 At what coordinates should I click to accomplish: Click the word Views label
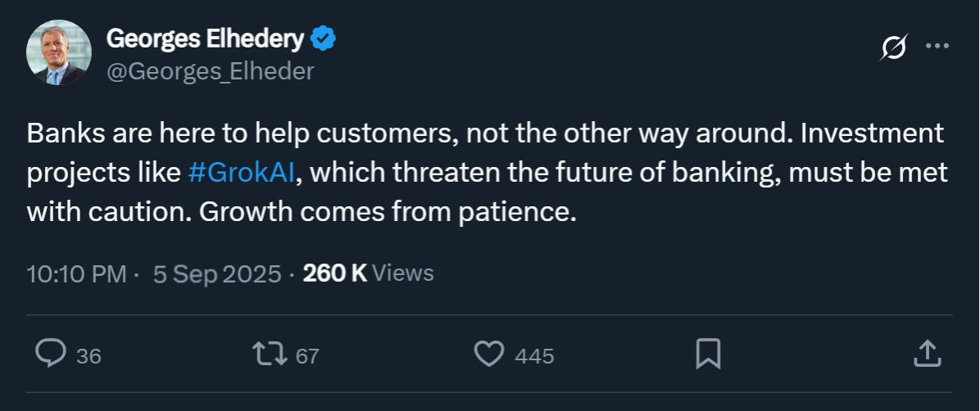pyautogui.click(x=402, y=273)
